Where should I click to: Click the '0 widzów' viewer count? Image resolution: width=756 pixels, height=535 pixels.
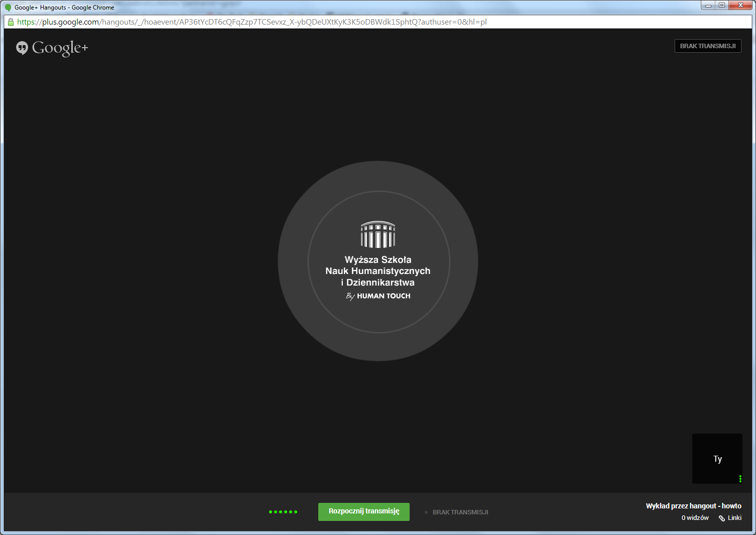tap(695, 518)
